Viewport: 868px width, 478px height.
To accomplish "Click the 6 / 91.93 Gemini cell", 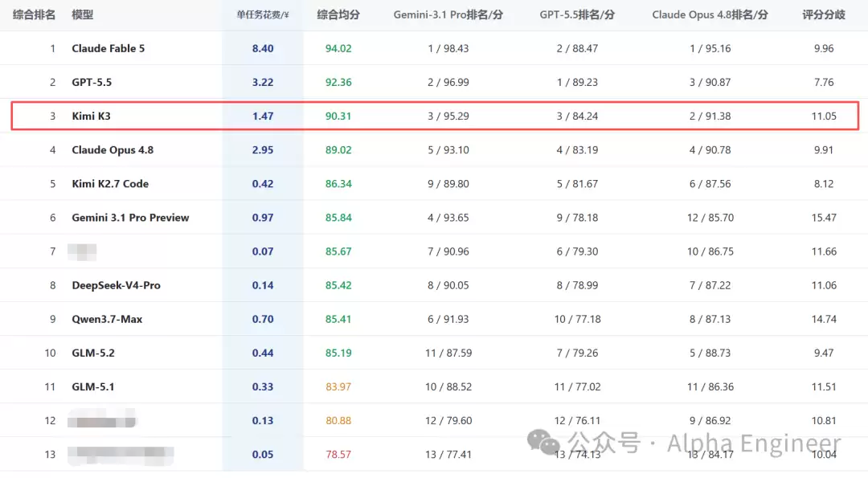I will [x=448, y=319].
